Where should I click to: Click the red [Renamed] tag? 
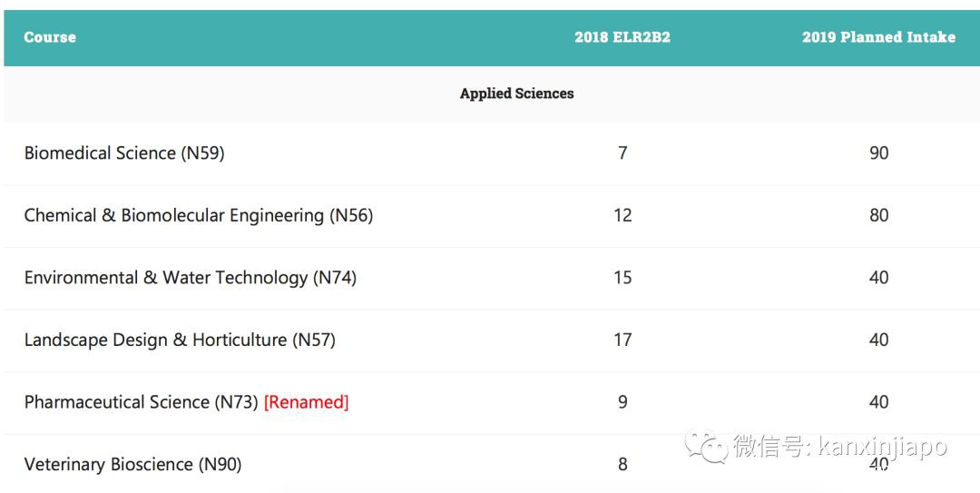[x=306, y=402]
